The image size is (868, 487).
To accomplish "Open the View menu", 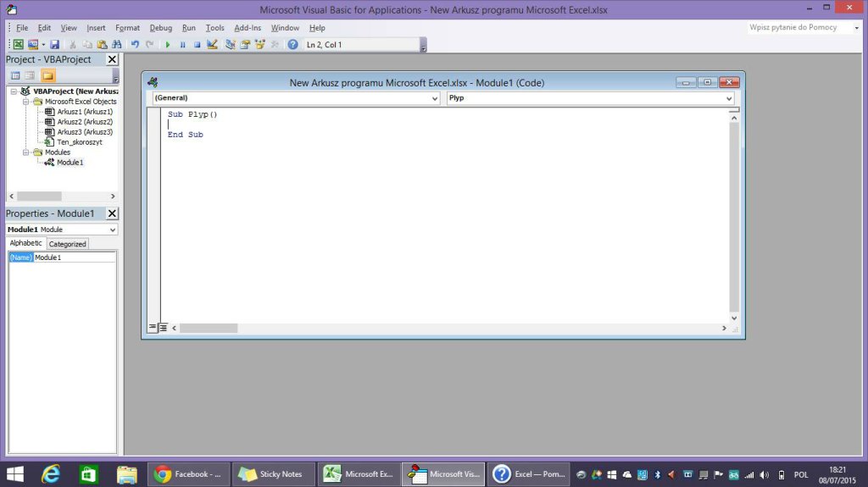I will pyautogui.click(x=69, y=28).
